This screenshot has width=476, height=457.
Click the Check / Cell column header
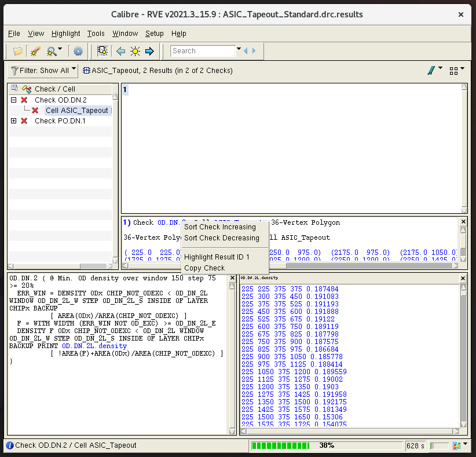pos(55,89)
